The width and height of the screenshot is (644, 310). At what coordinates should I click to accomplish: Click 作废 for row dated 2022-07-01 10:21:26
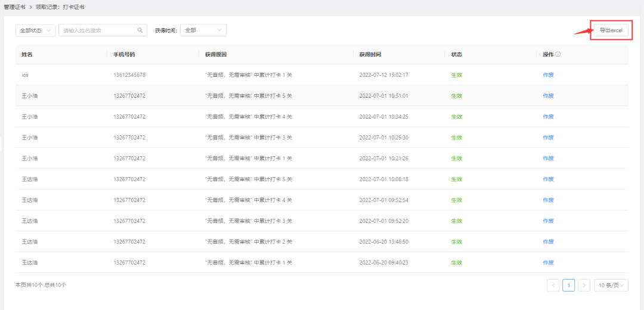pos(549,158)
